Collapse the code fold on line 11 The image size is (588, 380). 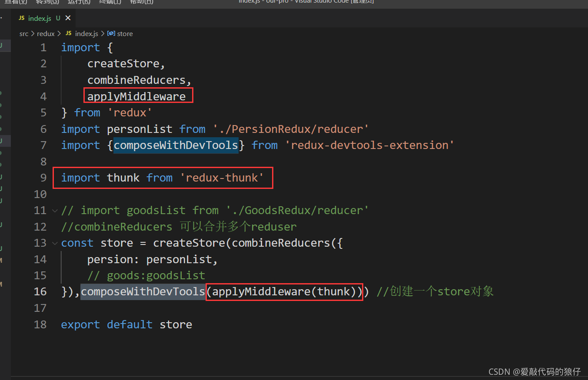55,210
